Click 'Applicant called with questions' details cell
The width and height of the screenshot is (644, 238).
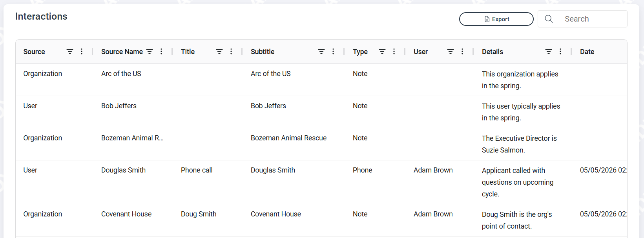pyautogui.click(x=518, y=182)
